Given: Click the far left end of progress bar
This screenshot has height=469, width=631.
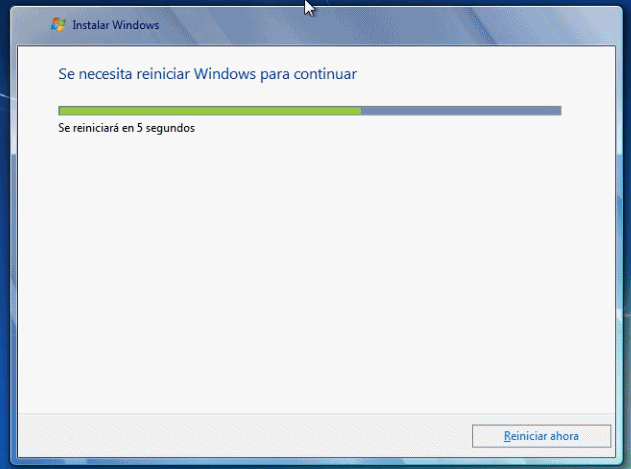Looking at the screenshot, I should click(61, 110).
